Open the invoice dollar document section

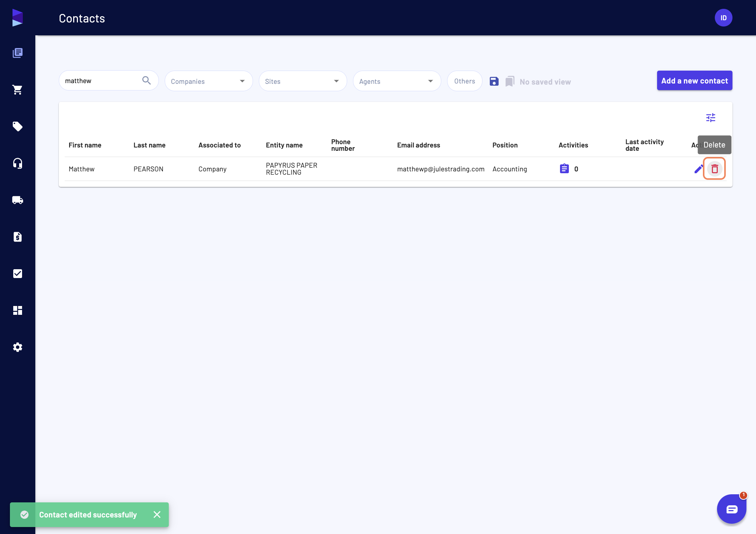click(18, 237)
